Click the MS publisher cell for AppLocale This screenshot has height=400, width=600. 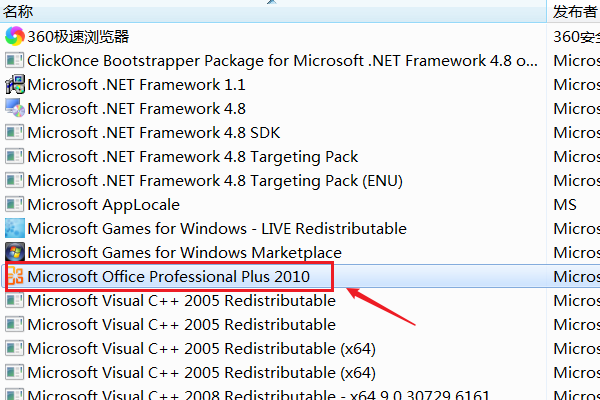pos(565,205)
